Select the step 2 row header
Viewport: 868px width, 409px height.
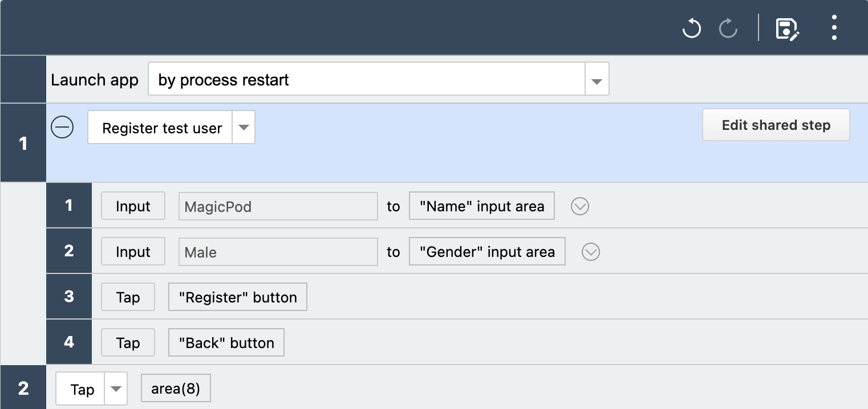click(23, 388)
